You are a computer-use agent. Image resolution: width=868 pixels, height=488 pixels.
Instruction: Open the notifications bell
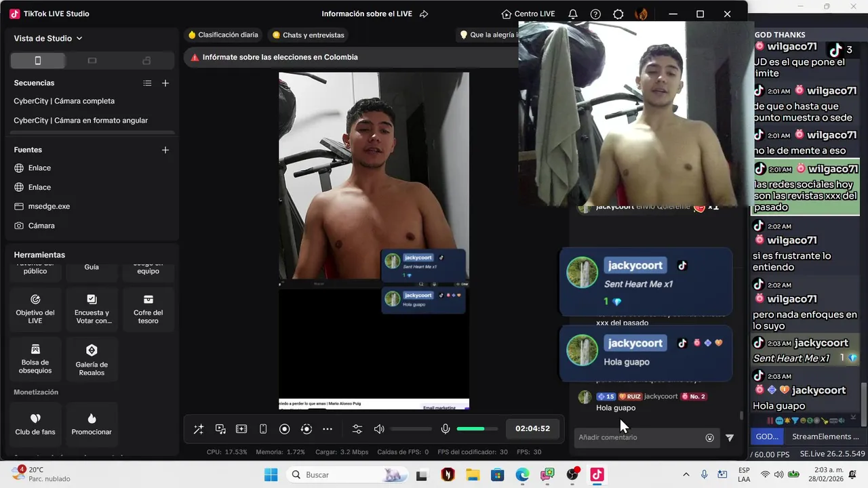(x=573, y=14)
